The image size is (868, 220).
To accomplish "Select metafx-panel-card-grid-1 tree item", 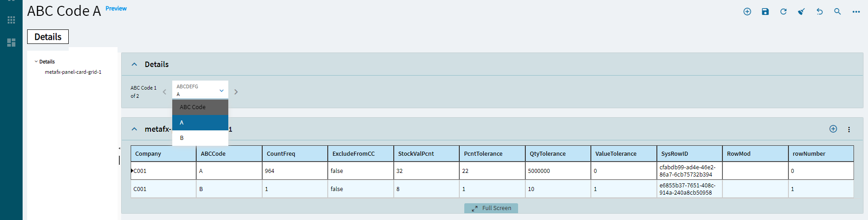I will 73,72.
